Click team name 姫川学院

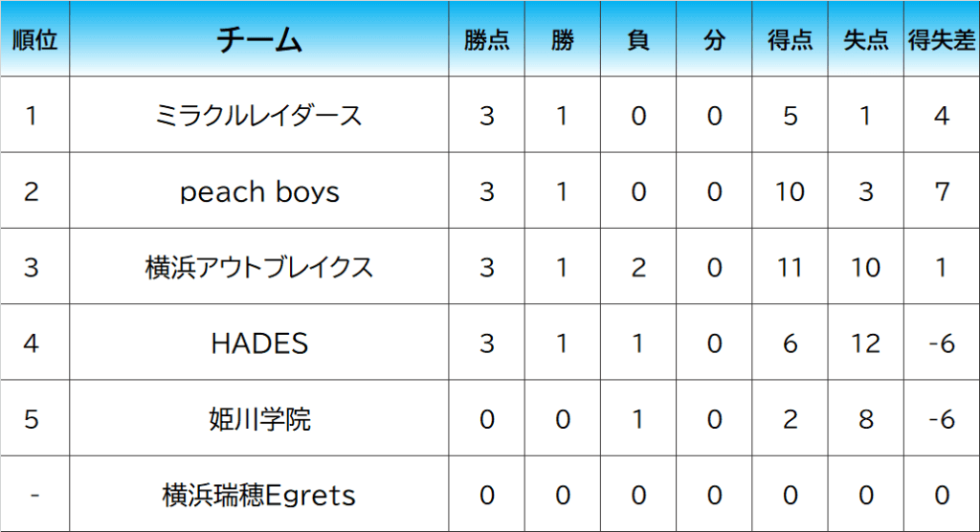(x=259, y=419)
